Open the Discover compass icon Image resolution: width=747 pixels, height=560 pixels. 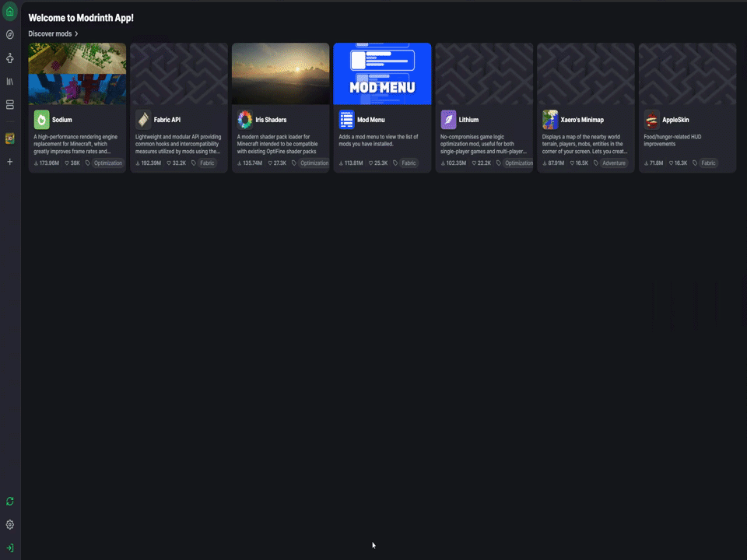click(10, 35)
